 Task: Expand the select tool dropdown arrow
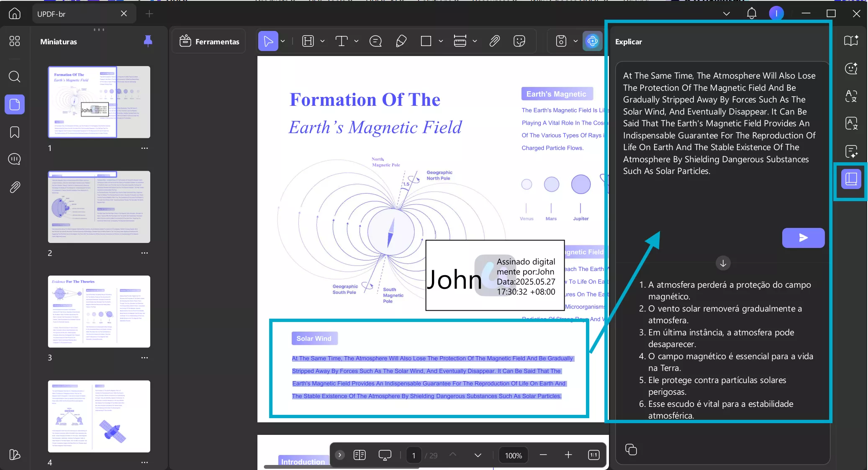click(283, 41)
